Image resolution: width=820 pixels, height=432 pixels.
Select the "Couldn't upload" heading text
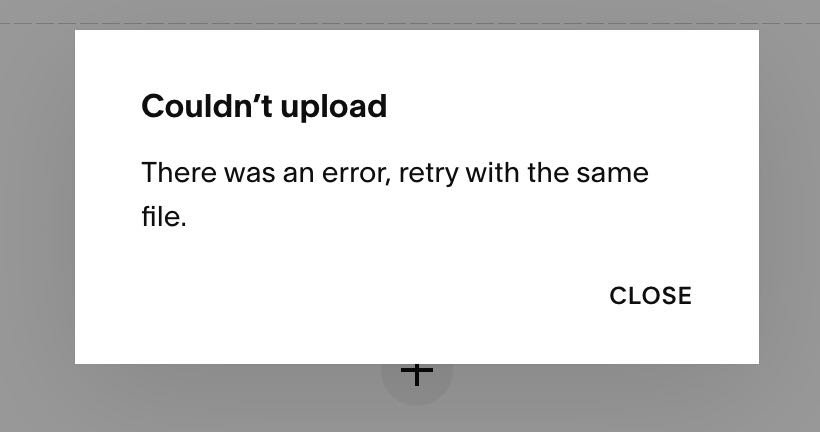(264, 106)
